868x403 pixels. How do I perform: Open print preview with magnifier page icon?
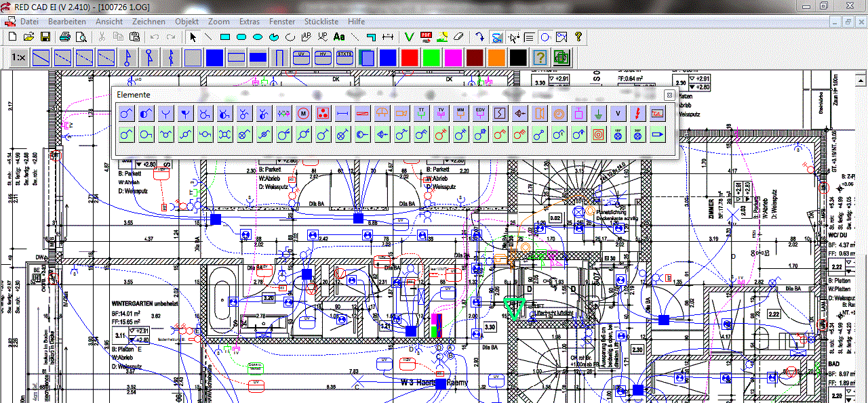coord(81,37)
